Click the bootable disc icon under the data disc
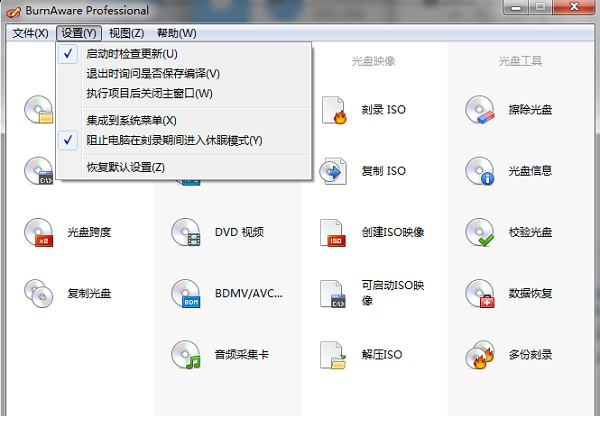The image size is (600, 432). 39,171
